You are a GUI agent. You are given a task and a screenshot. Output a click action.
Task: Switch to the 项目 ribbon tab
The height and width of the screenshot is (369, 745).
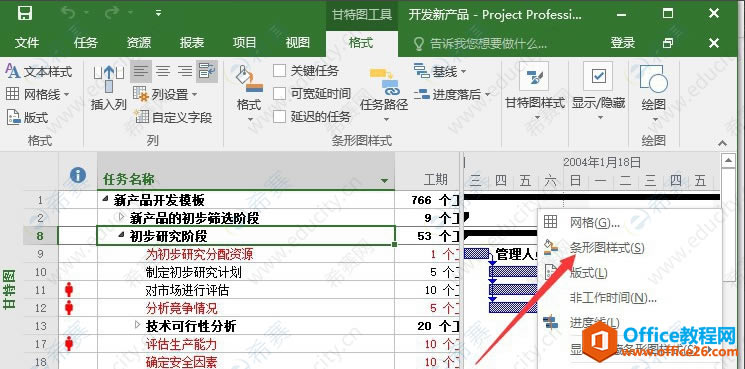[245, 43]
